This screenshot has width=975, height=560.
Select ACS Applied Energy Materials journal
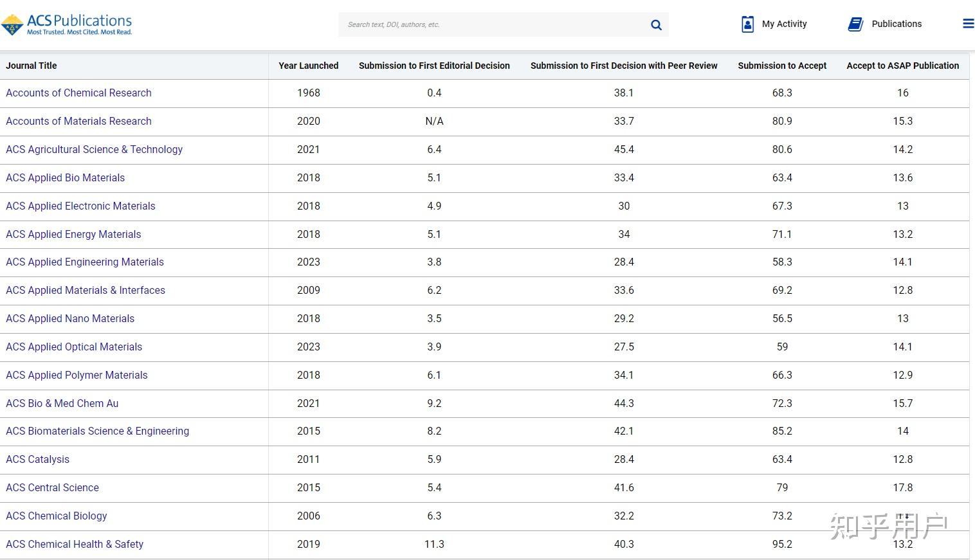click(73, 235)
